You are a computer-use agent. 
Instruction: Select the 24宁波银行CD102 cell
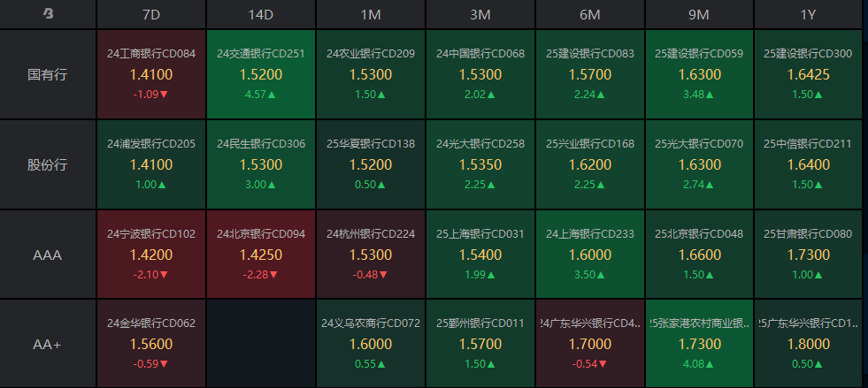coord(150,255)
